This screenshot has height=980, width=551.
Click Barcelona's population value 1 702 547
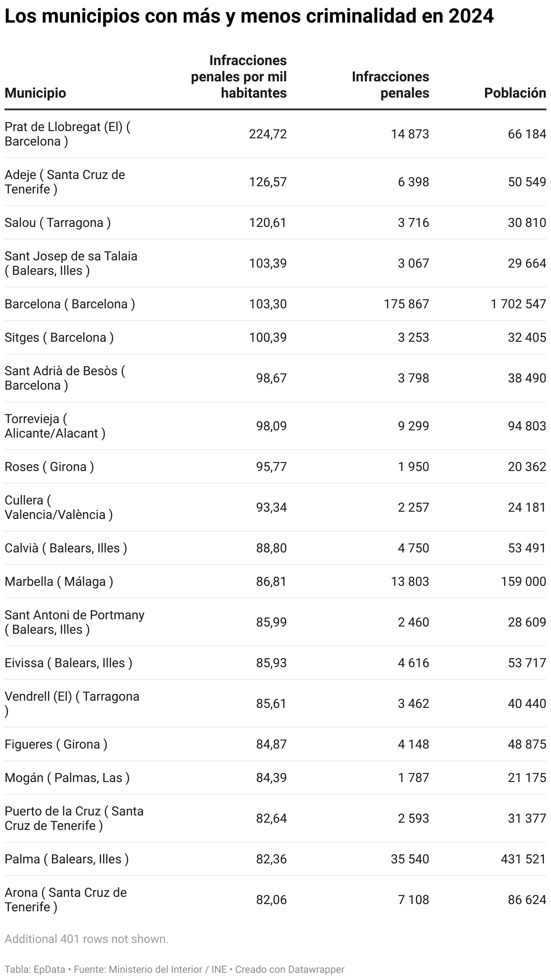coord(518,304)
